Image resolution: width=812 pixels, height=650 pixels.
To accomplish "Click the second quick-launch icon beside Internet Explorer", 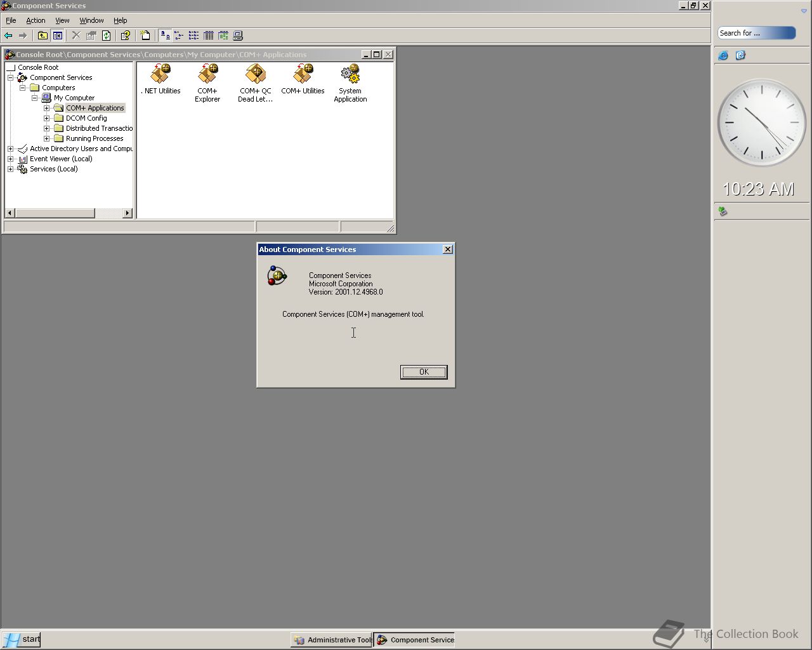I will pos(740,55).
